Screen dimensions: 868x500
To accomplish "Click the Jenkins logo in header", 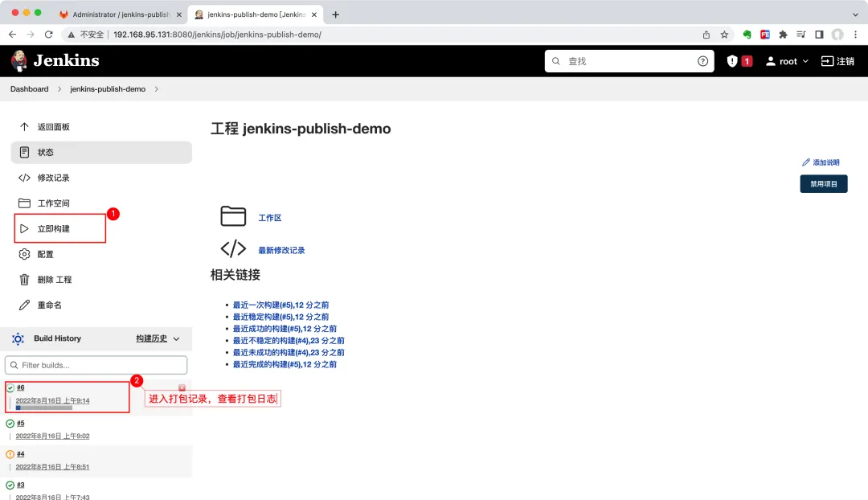I will 55,61.
